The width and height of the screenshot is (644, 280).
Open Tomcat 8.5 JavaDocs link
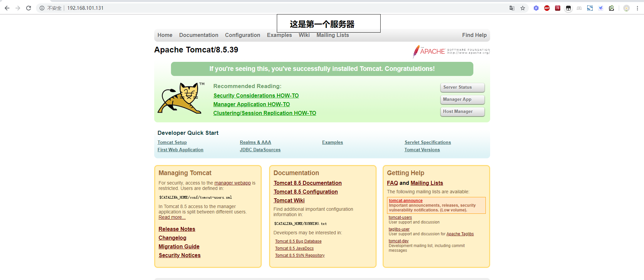(294, 248)
